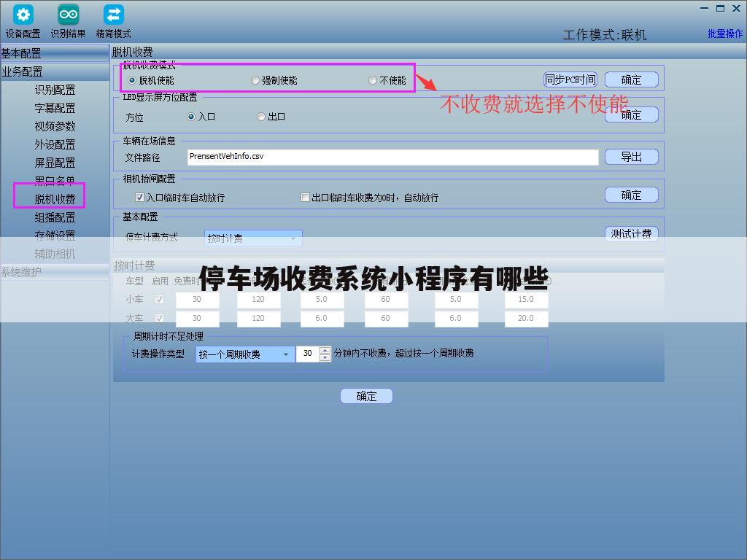Viewport: 747px width, 560px height.
Task: Increase the minutes spinner value
Action: [x=325, y=350]
